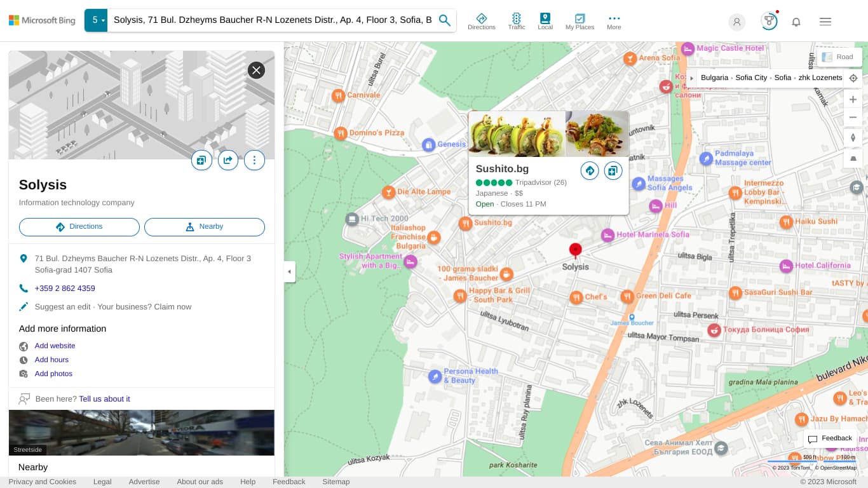
Task: Open Sushito.bg title in popup
Action: [502, 168]
